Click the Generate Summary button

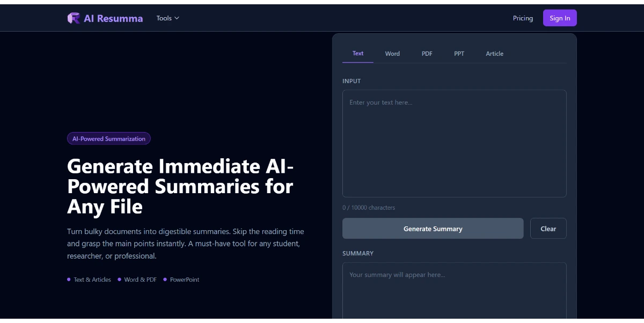(433, 229)
